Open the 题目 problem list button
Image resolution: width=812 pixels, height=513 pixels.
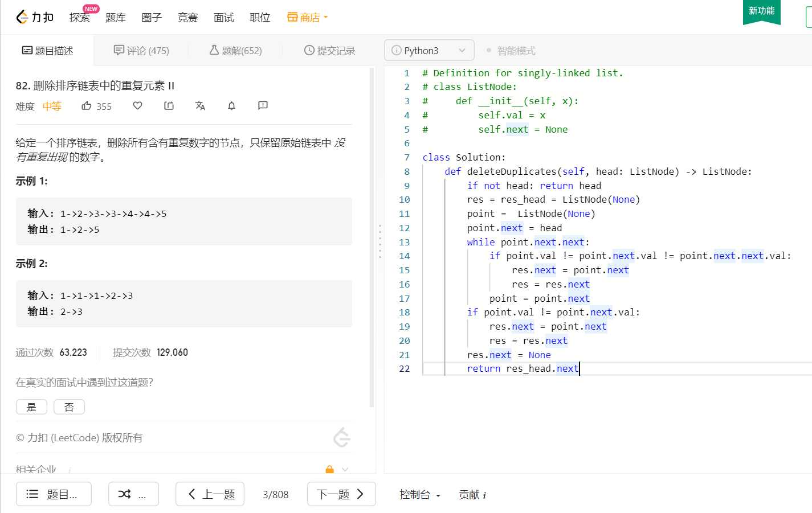point(54,494)
